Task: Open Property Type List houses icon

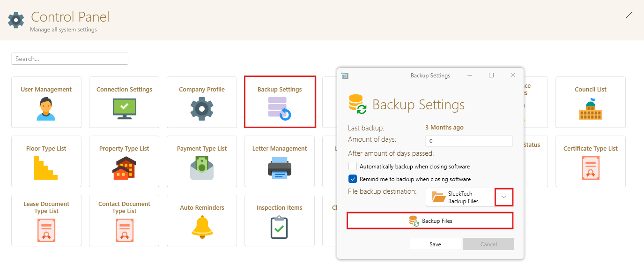Action: coord(124,168)
